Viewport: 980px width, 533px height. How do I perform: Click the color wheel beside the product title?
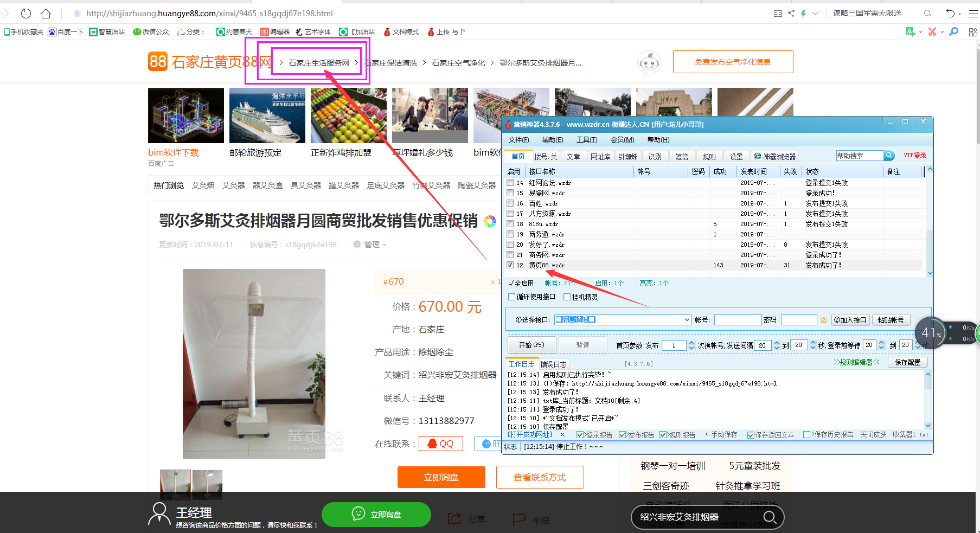490,221
